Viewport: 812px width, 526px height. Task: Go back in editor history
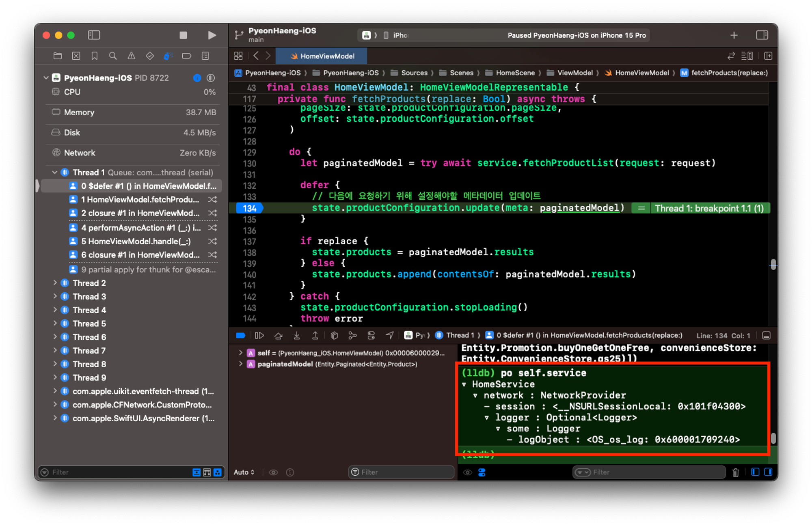pos(256,56)
